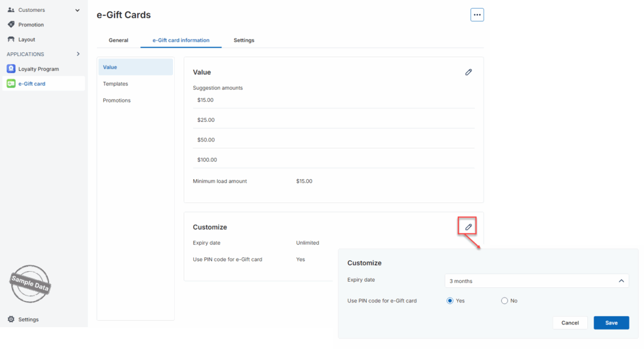Edit the Value section with pencil icon
The height and width of the screenshot is (349, 644).
click(469, 72)
